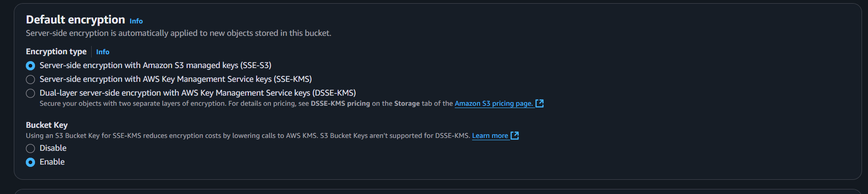Follow the Learn more link for Bucket Key

click(x=490, y=136)
